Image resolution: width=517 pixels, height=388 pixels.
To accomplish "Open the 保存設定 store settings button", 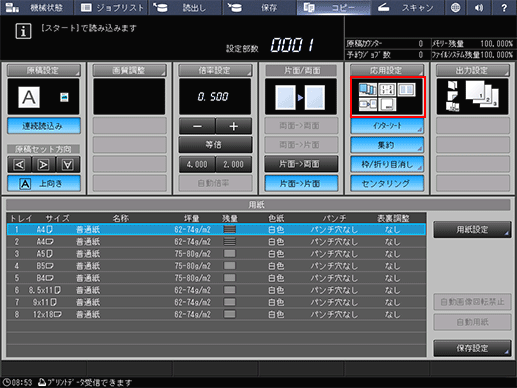I will pos(472,348).
